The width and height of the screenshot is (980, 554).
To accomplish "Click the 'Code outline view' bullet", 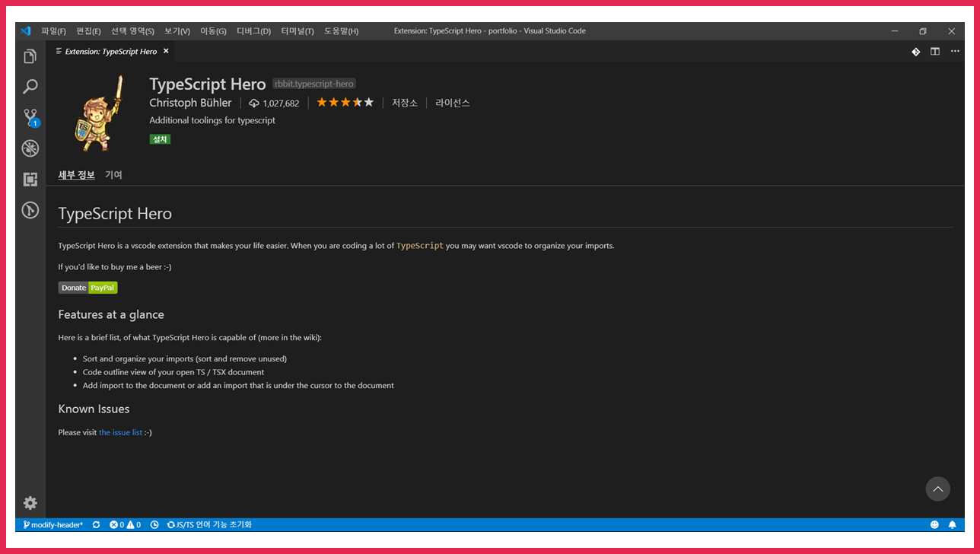I will (173, 372).
